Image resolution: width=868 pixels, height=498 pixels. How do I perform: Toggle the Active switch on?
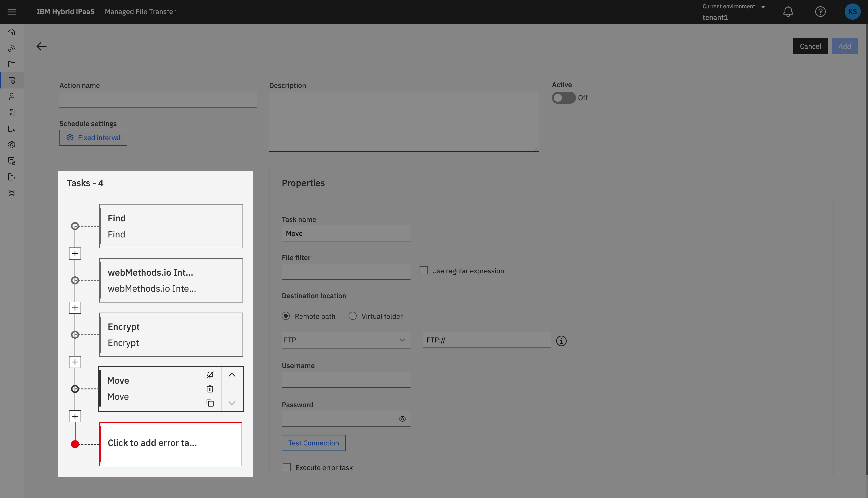tap(563, 98)
